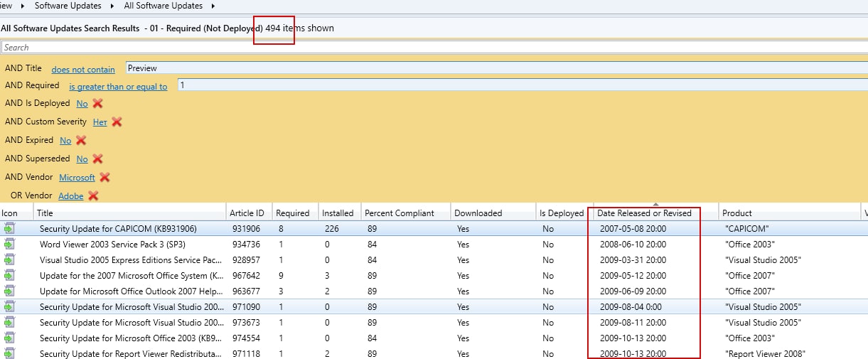The width and height of the screenshot is (868, 359).
Task: Edit the Expired value 'No'
Action: pos(65,141)
